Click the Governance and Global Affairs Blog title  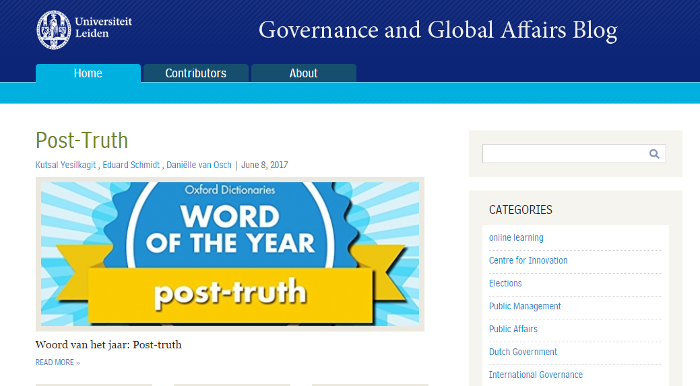pyautogui.click(x=438, y=30)
